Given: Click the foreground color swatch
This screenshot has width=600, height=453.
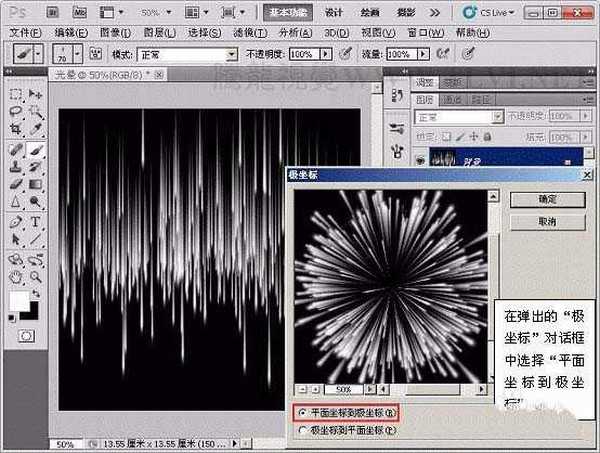Looking at the screenshot, I should 18,301.
